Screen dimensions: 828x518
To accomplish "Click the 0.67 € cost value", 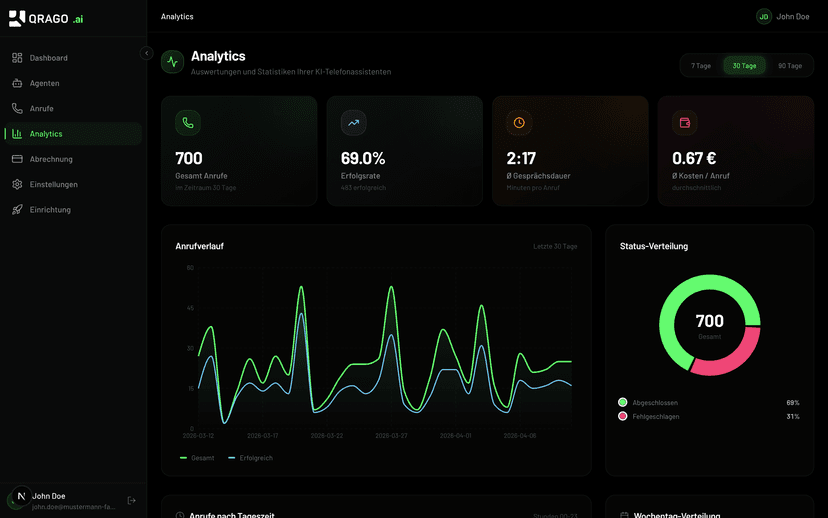I will (694, 158).
